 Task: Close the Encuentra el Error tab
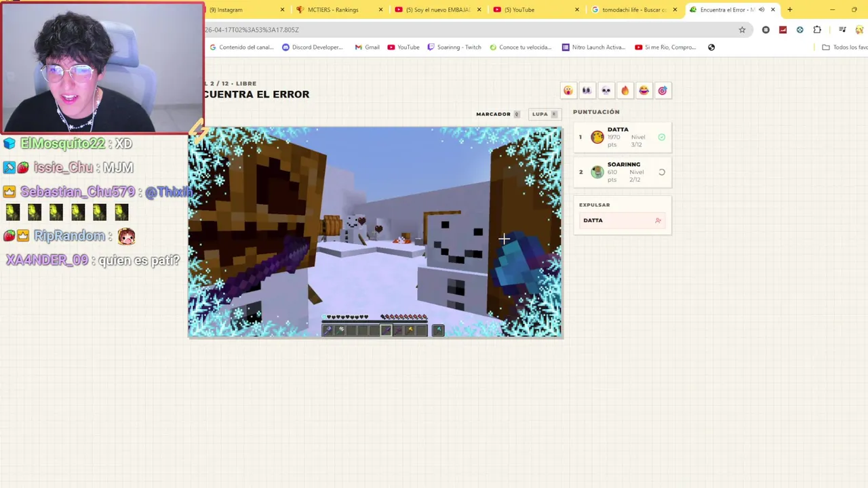pyautogui.click(x=772, y=9)
